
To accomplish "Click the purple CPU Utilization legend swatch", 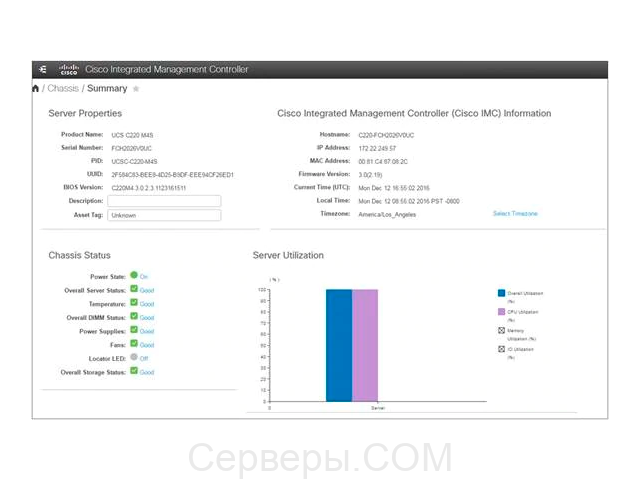I will pos(501,312).
